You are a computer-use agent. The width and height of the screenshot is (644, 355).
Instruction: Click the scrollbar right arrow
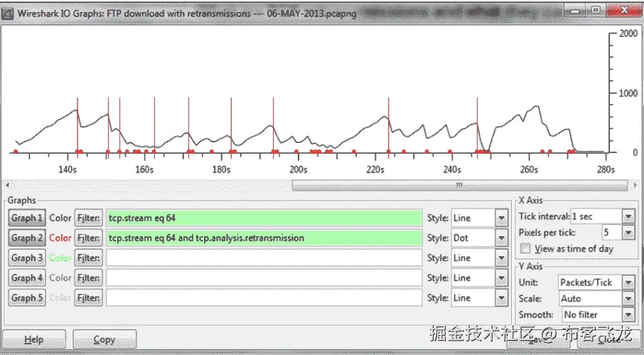point(635,185)
